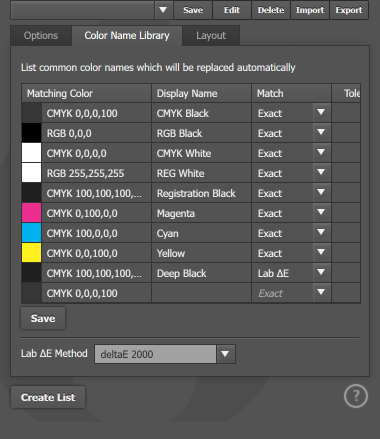Select the 'Registration Black' display name cell
This screenshot has height=439, width=380.
tap(201, 193)
